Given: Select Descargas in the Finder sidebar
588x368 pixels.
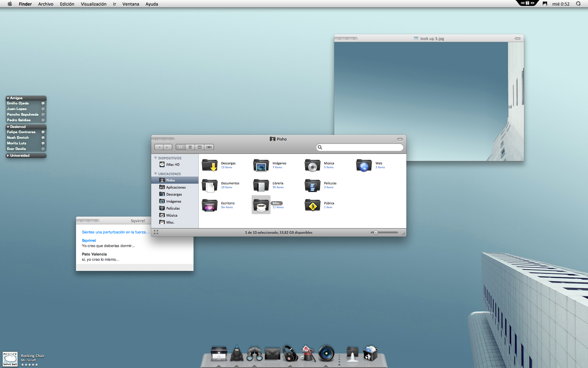Looking at the screenshot, I should pos(175,194).
